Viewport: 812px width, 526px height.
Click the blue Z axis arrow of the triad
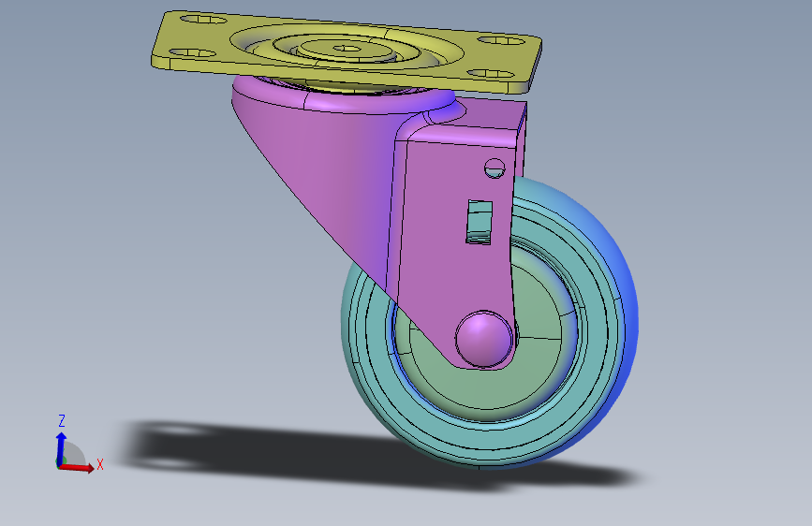pos(61,448)
